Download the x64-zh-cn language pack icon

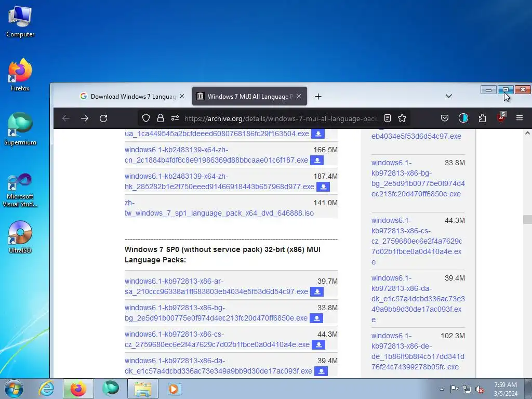[x=317, y=160]
